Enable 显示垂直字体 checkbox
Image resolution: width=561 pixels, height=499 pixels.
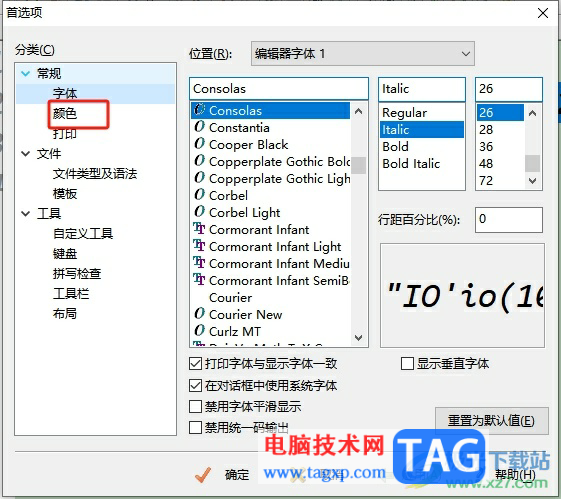pyautogui.click(x=408, y=363)
